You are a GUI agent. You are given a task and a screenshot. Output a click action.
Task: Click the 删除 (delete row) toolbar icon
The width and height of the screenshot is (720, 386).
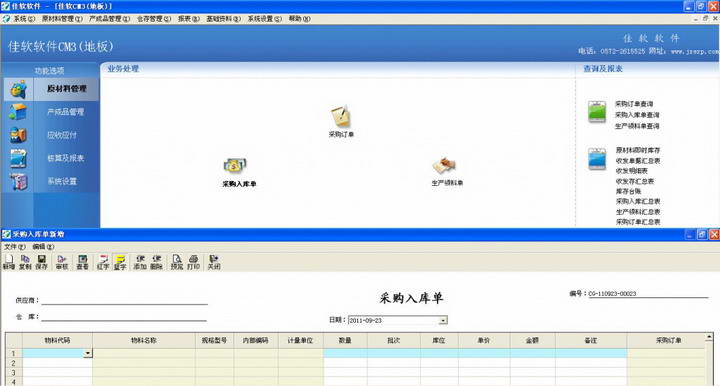pyautogui.click(x=157, y=262)
